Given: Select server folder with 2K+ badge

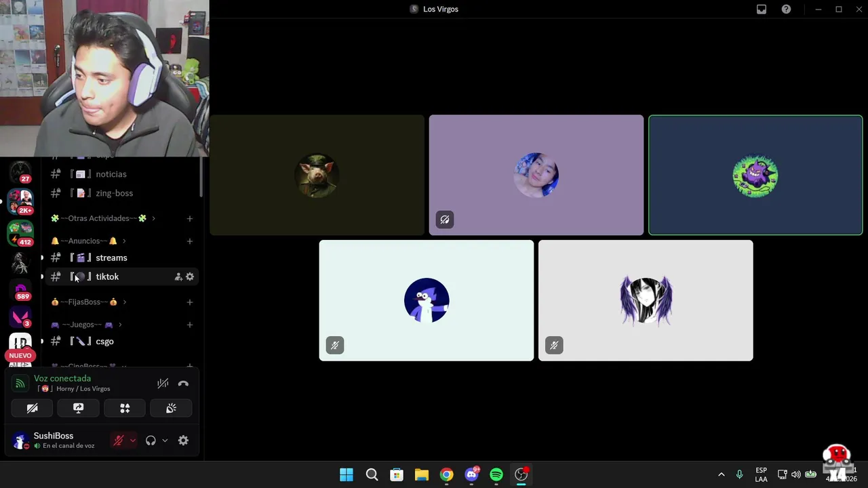Looking at the screenshot, I should [x=20, y=201].
